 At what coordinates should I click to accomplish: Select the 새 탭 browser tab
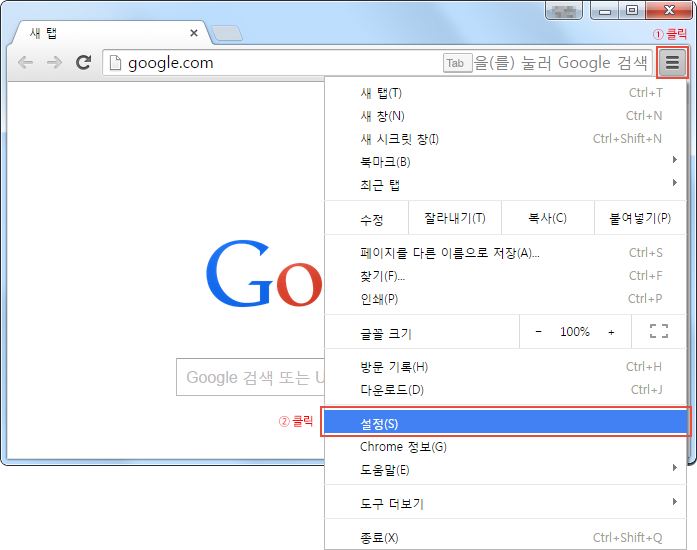[111, 33]
